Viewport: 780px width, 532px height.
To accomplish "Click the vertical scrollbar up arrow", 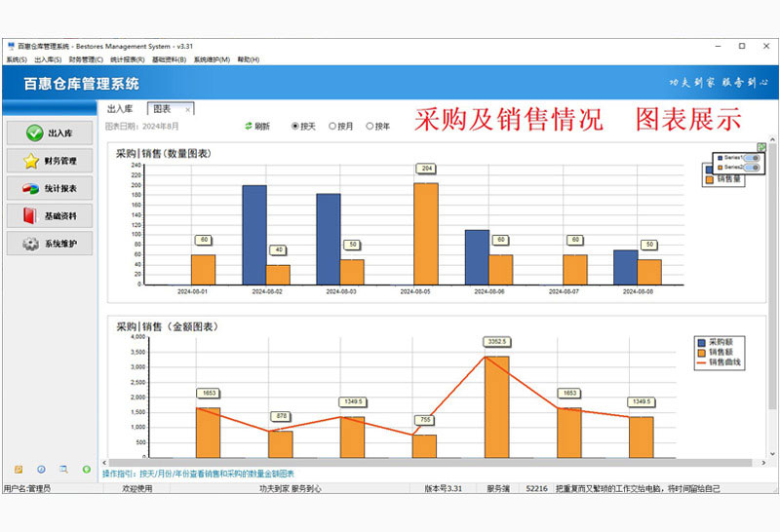I will (x=772, y=139).
